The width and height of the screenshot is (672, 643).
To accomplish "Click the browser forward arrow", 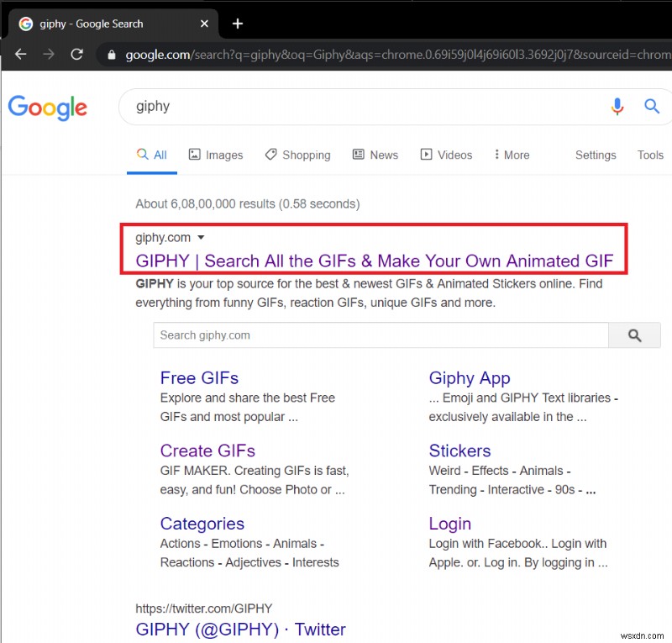I will [x=49, y=54].
